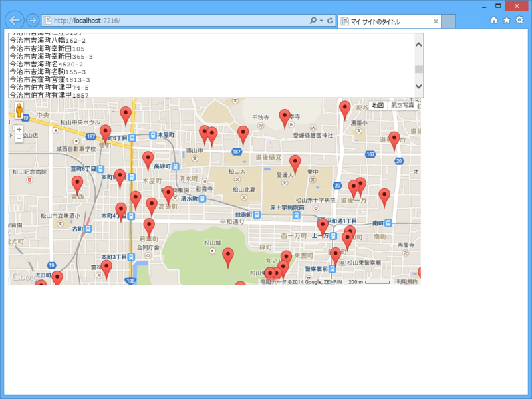Select the row 今治市吉海町名駒155-3
This screenshot has height=399, width=532.
(48, 72)
